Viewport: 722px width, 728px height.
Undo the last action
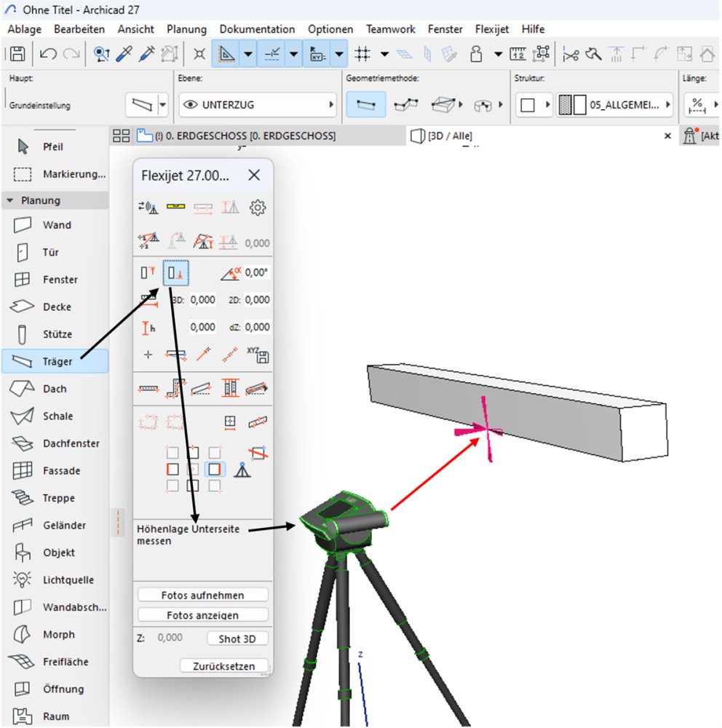coord(48,54)
